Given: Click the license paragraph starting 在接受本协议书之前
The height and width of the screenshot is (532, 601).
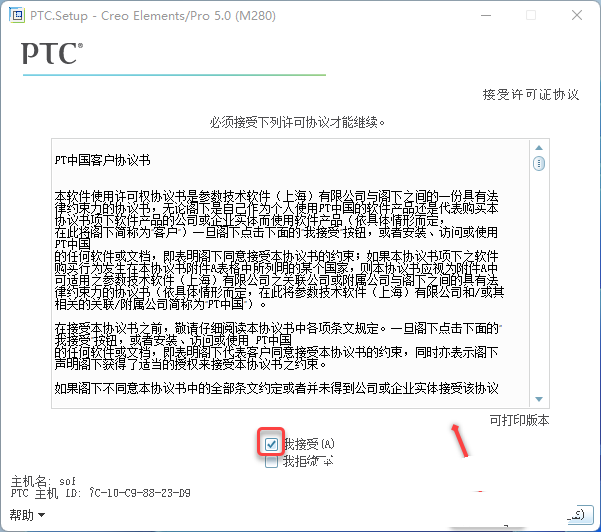Looking at the screenshot, I should point(278,346).
